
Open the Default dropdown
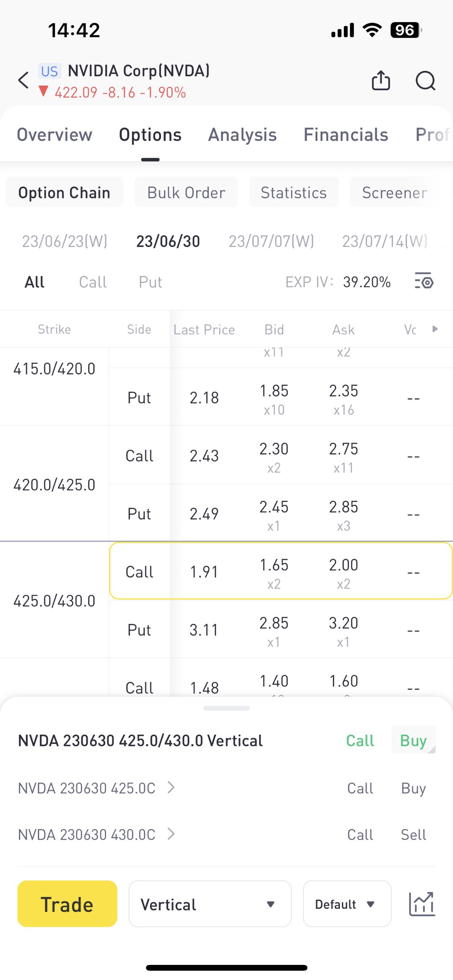click(346, 904)
